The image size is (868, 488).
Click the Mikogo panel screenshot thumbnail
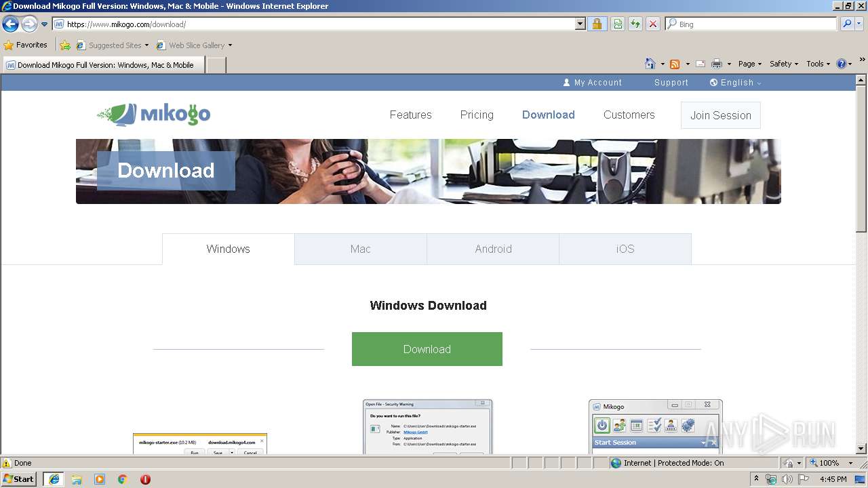[655, 426]
